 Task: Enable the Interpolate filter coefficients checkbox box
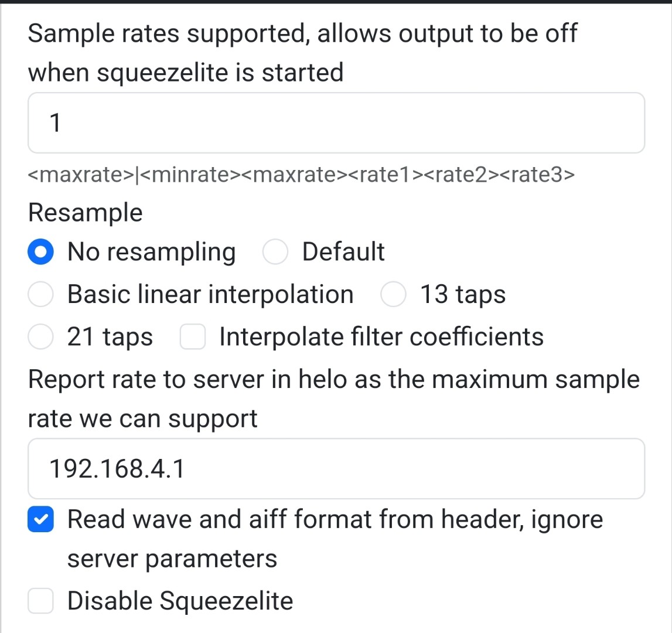tap(193, 338)
